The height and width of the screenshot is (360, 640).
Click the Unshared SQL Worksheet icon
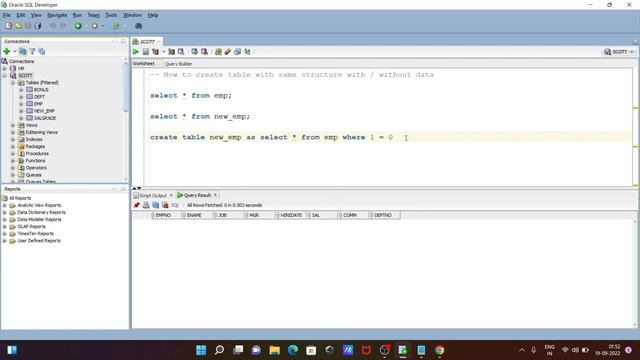point(218,52)
